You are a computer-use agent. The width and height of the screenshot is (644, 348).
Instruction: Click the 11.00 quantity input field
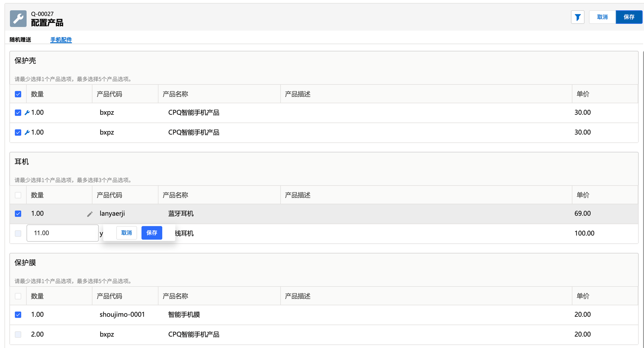pyautogui.click(x=62, y=233)
